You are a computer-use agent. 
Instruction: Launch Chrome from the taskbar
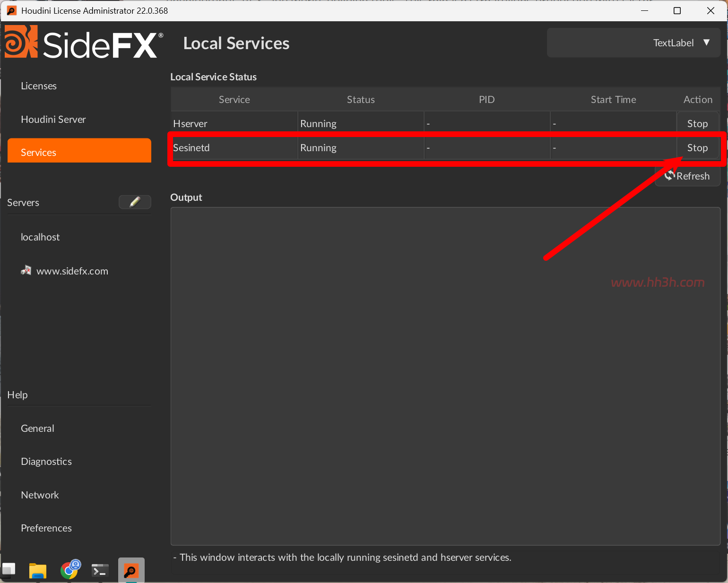[x=70, y=570]
